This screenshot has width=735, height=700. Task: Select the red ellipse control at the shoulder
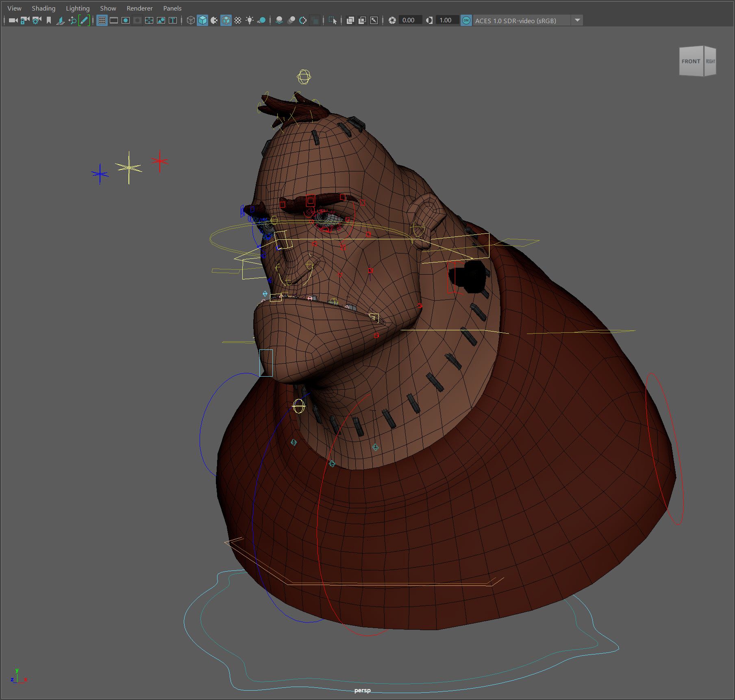tap(665, 449)
